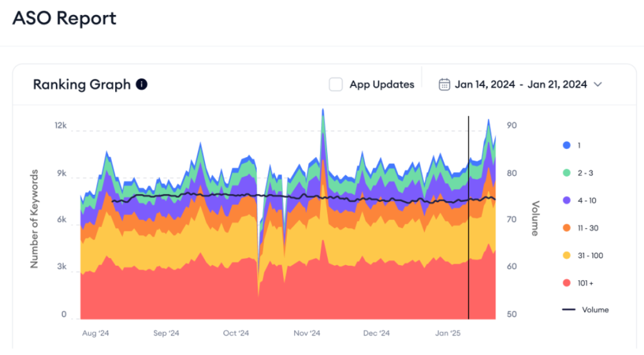Toggle the 4 - 10 purple legend dot
Screen dimensions: 644x355
(566, 200)
